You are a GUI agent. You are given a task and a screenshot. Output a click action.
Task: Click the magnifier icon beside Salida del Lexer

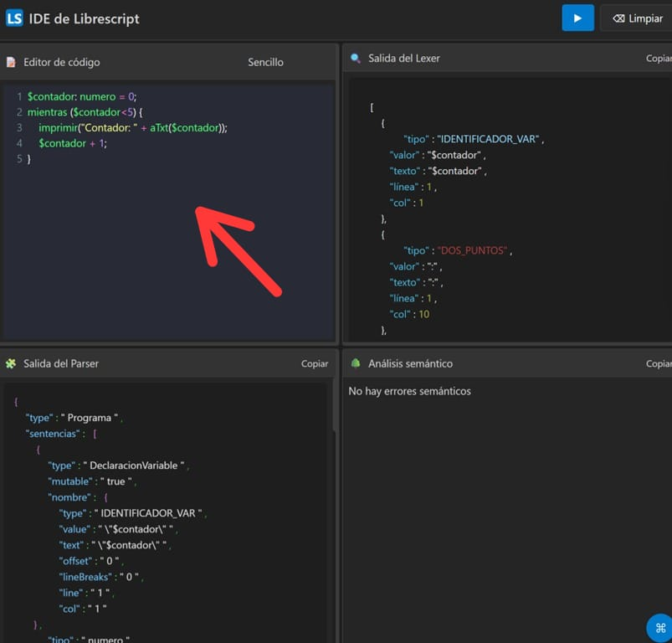click(356, 59)
